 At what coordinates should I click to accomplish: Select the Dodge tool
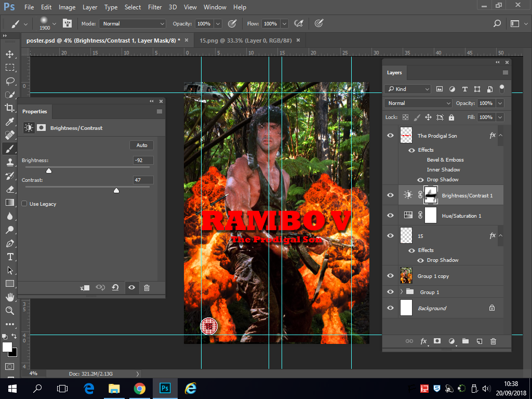(x=9, y=230)
